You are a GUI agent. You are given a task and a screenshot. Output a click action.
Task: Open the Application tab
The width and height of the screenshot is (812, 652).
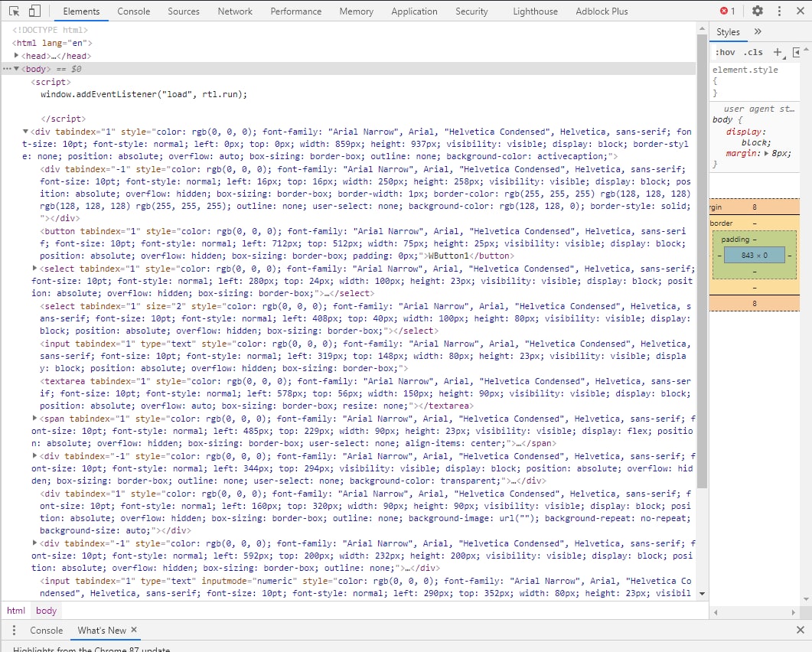click(x=414, y=11)
